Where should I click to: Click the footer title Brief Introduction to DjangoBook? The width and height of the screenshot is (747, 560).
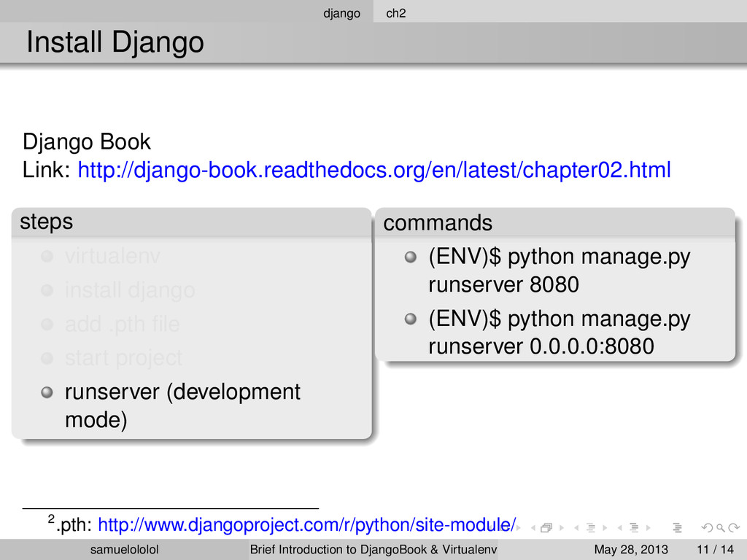pyautogui.click(x=373, y=550)
